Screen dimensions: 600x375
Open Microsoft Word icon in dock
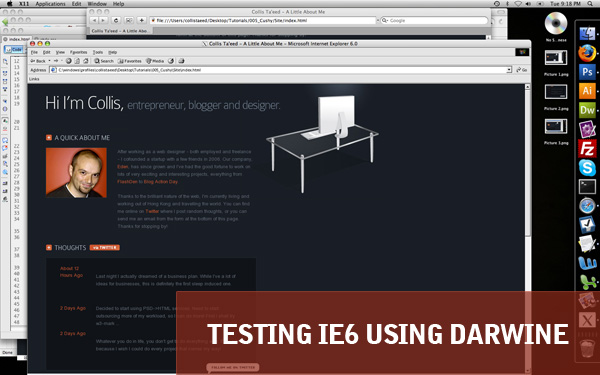point(587,263)
